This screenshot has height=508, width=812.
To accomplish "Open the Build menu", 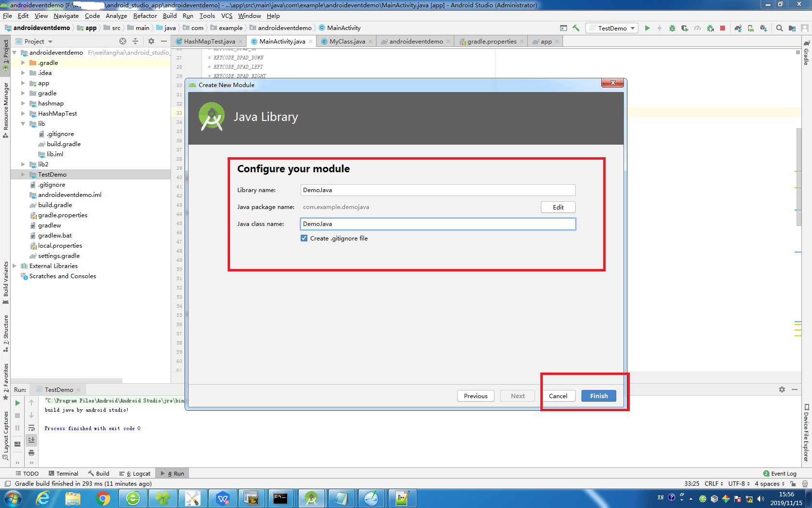I will pos(170,16).
